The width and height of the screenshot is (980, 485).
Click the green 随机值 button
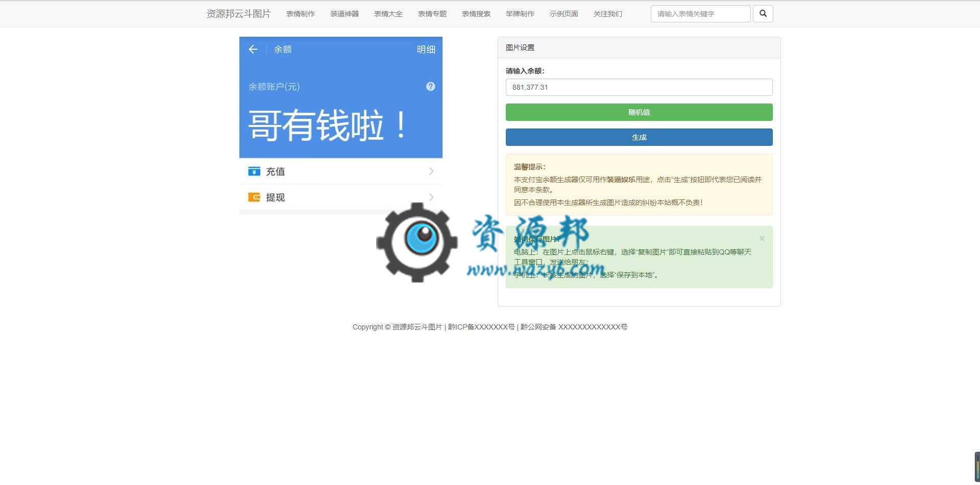(639, 112)
